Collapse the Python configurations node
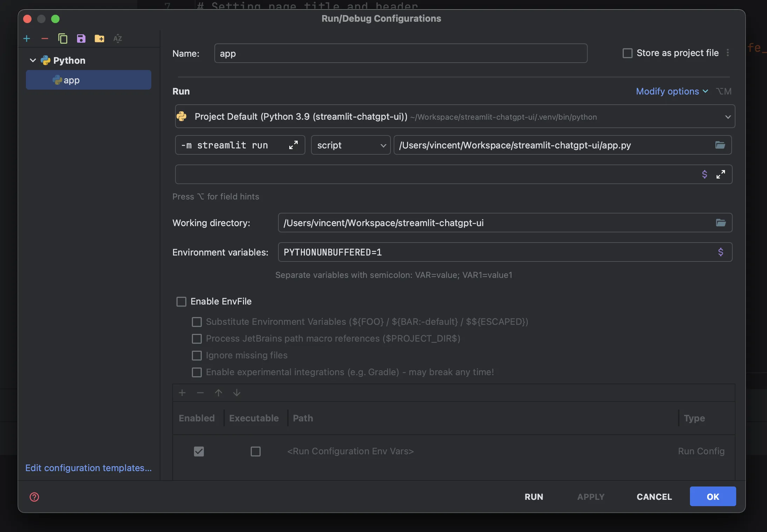The width and height of the screenshot is (767, 532). point(32,60)
